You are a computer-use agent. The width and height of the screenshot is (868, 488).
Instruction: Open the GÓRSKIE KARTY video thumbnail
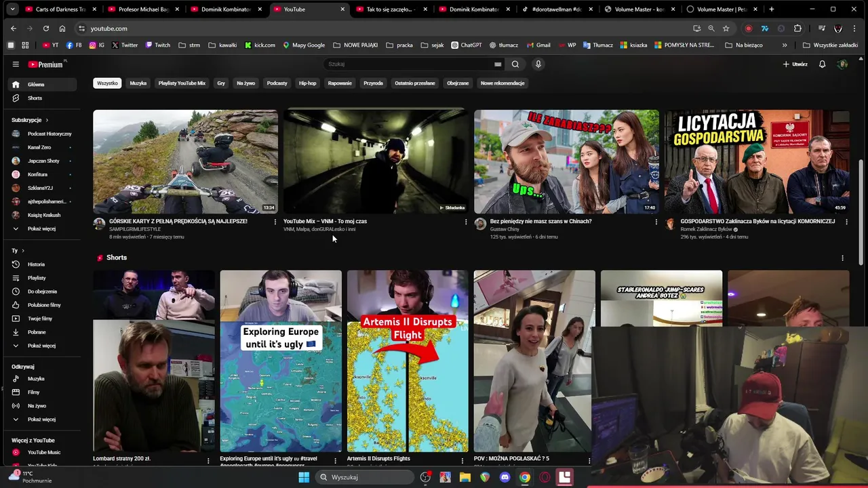click(185, 161)
